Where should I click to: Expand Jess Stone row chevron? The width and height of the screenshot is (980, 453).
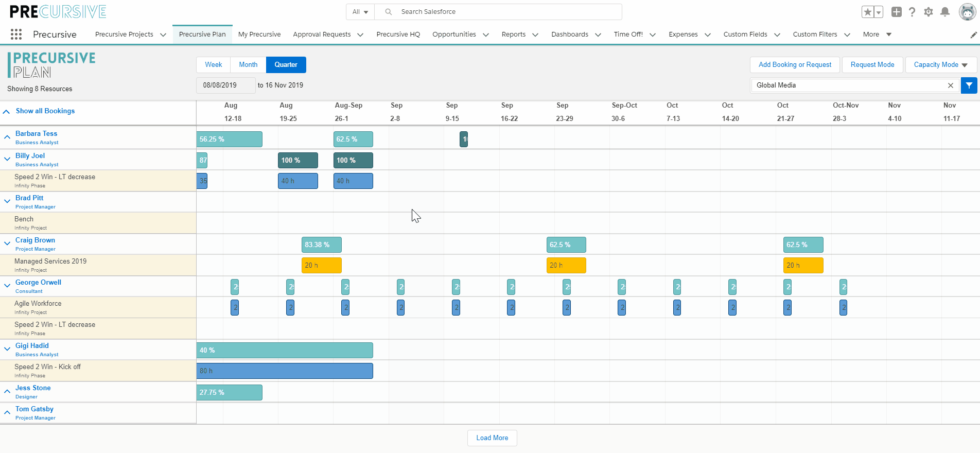[7, 391]
